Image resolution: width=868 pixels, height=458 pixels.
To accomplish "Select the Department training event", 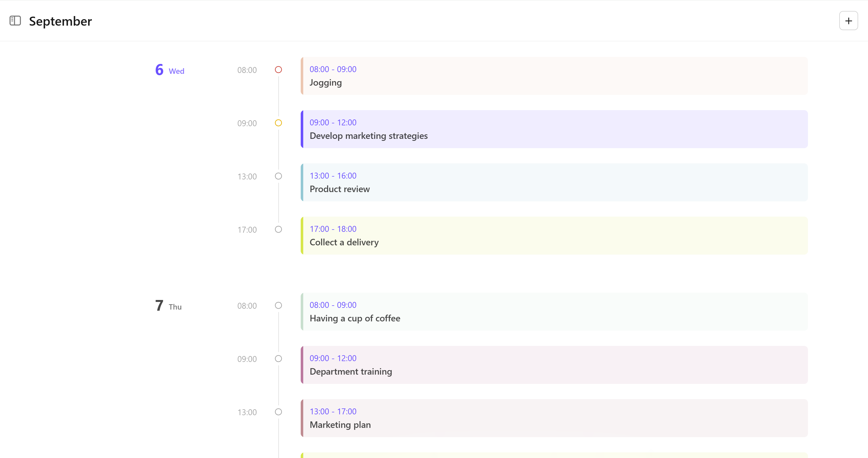I will click(554, 365).
